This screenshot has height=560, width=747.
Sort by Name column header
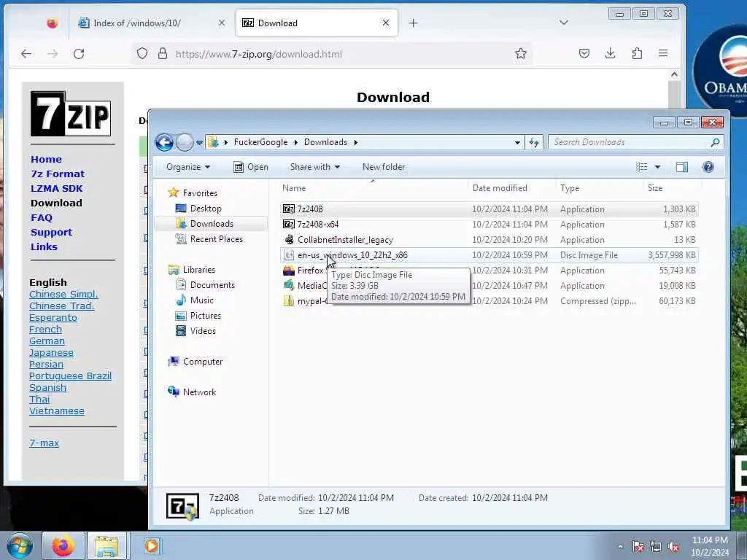[373, 188]
